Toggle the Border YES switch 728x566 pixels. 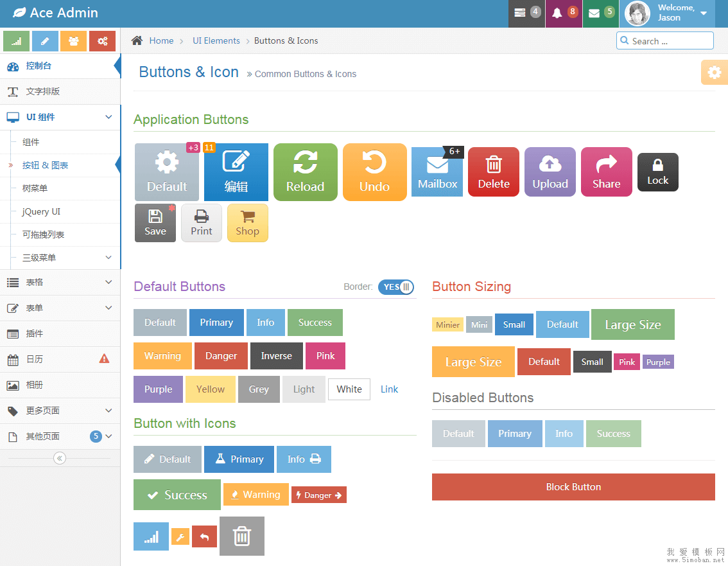pyautogui.click(x=396, y=287)
